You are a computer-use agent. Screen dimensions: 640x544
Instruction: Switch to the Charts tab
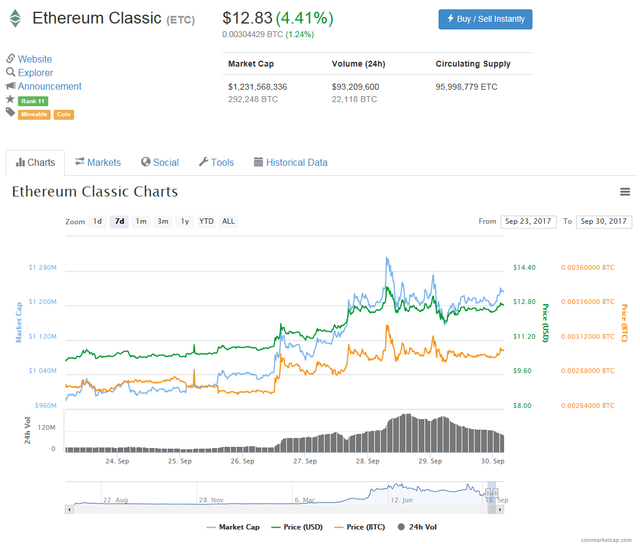coord(35,162)
